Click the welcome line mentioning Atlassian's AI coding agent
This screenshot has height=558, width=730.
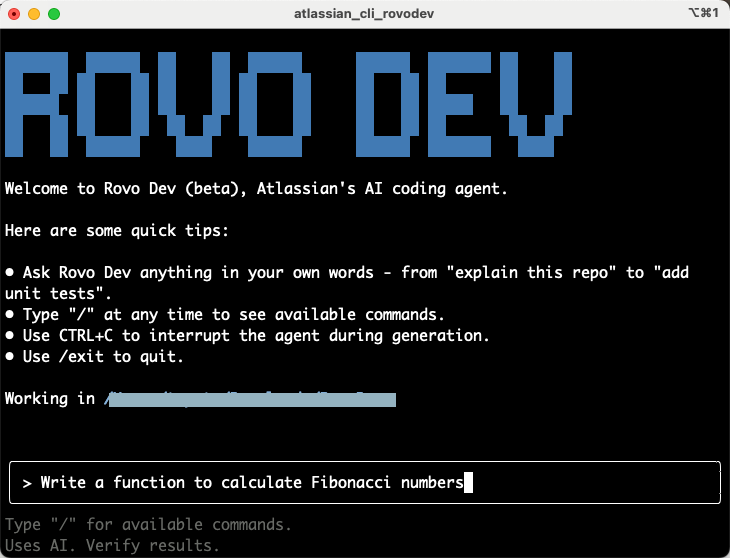click(x=256, y=189)
